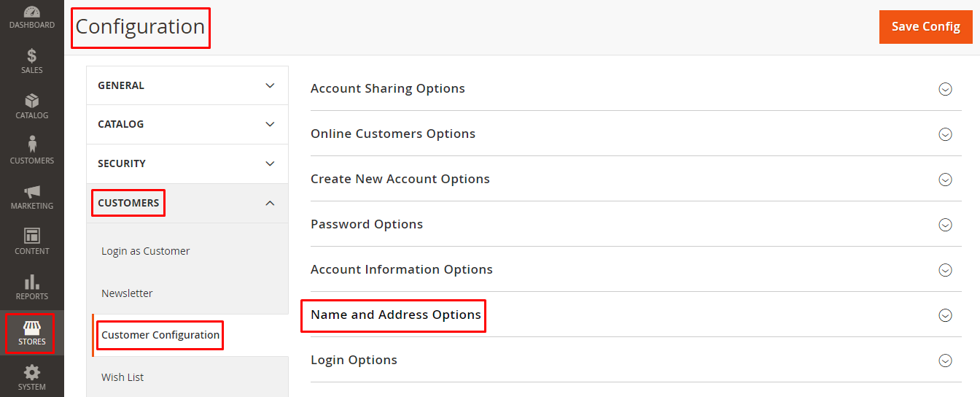Expand the General config section
Screen dimensions: 980x397
[187, 85]
